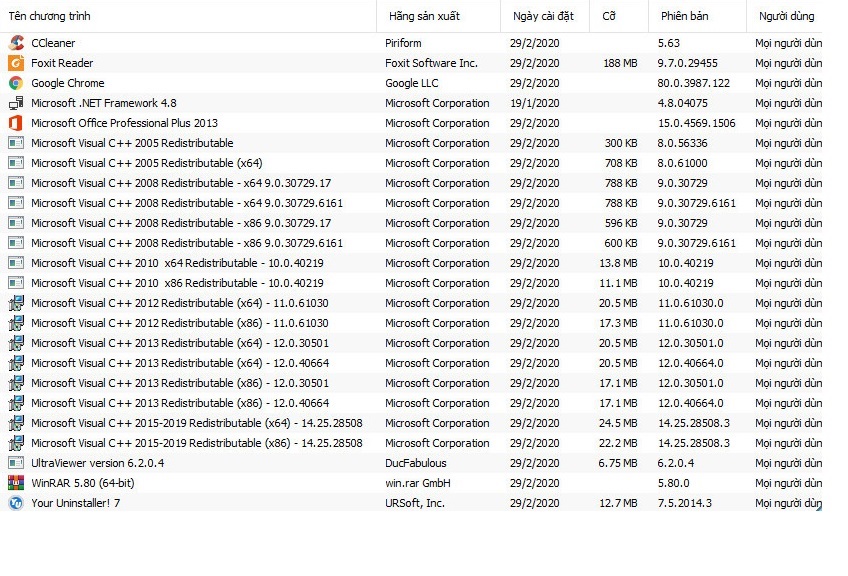
Task: Click icon of Visual C++ 2010 x86 Redistributable
Action: pyautogui.click(x=16, y=283)
